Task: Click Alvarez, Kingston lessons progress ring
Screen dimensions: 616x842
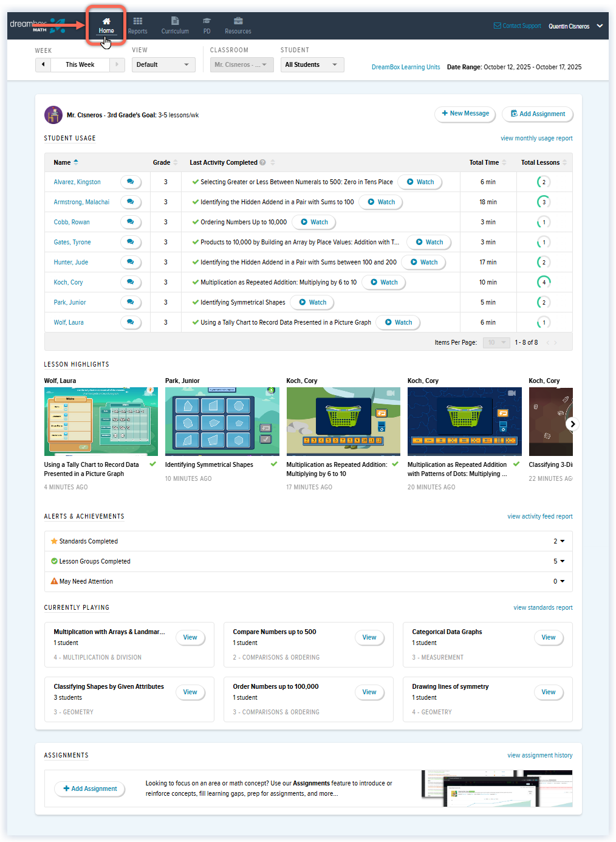Action: click(x=544, y=182)
